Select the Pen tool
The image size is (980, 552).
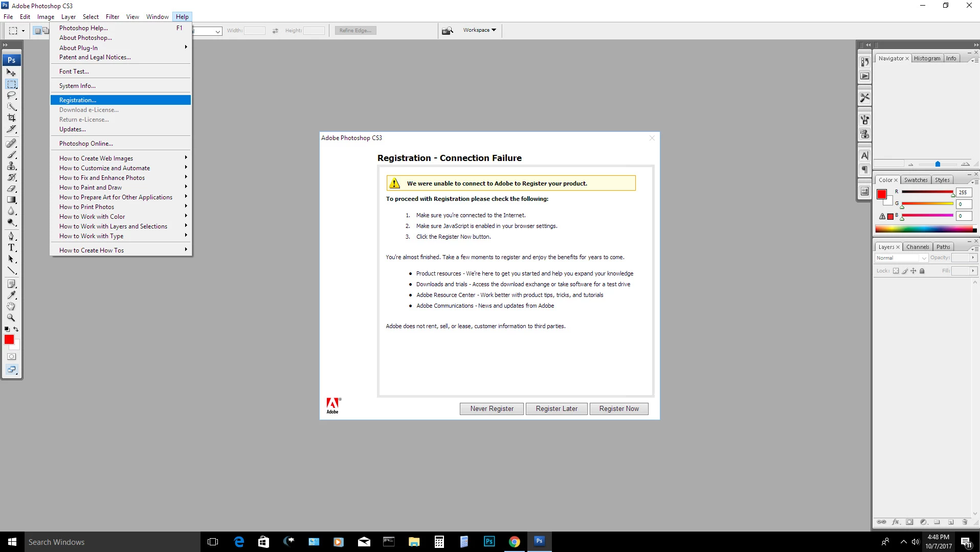coord(11,236)
